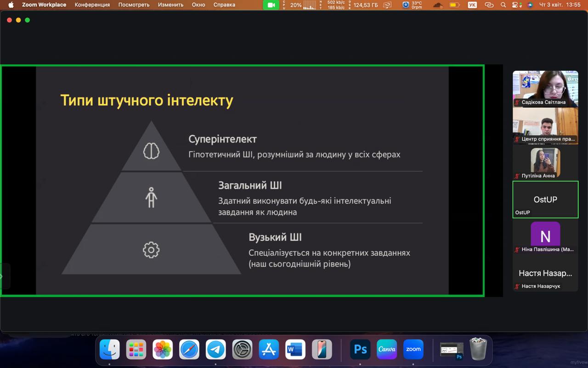Click the battery status indicator
Viewport: 588px width, 368px height.
(x=454, y=5)
